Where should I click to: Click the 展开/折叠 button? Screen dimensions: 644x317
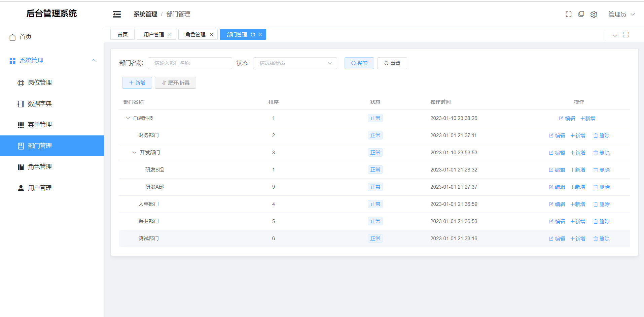tap(175, 83)
